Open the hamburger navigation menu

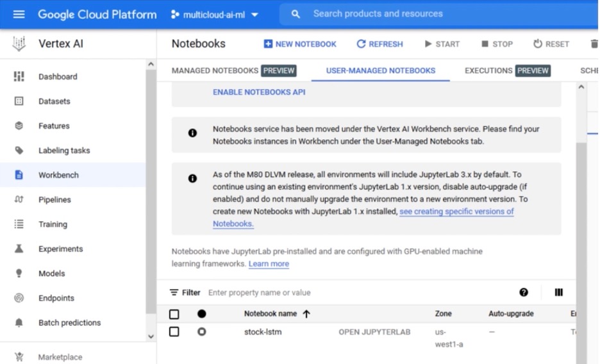19,14
